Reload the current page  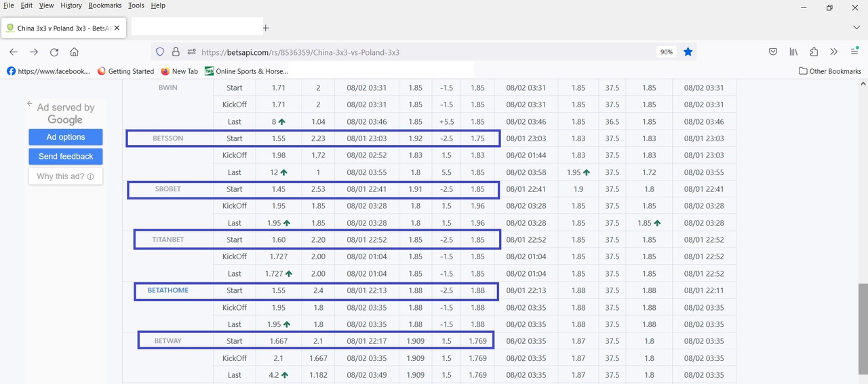(54, 52)
